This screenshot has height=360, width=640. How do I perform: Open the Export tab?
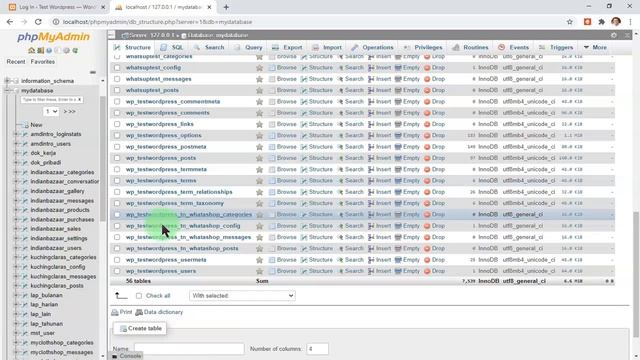pyautogui.click(x=287, y=47)
